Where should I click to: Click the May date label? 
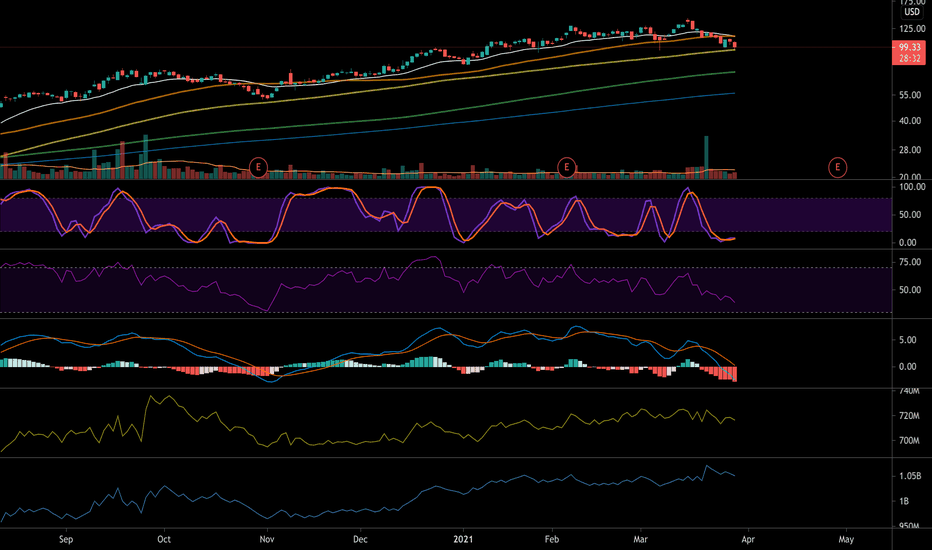tap(846, 539)
